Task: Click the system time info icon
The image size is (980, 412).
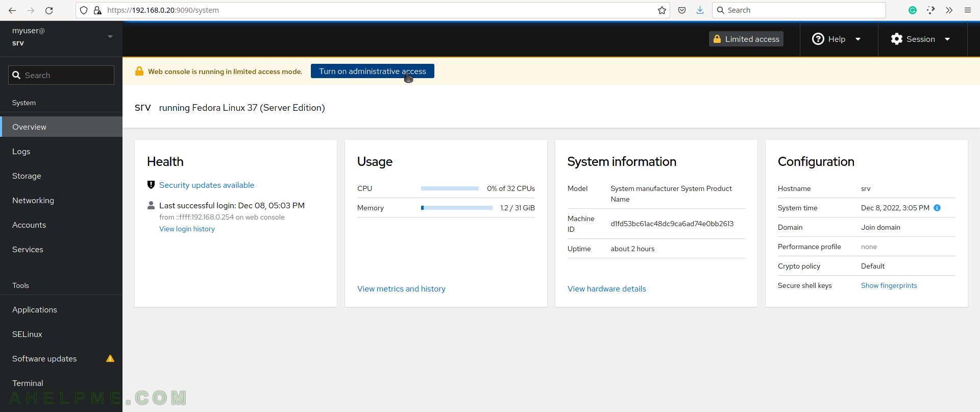Action: (x=937, y=208)
